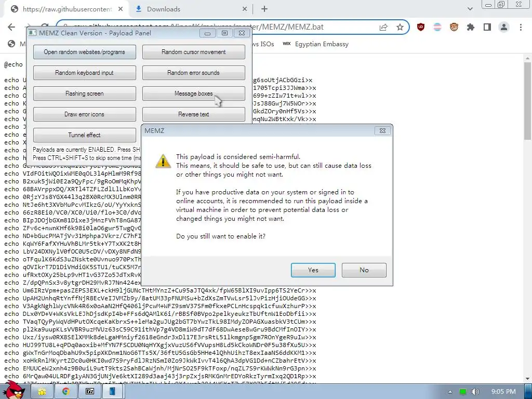Open the Chrome profile avatar
Screen dimensions: 532x399
point(504,27)
